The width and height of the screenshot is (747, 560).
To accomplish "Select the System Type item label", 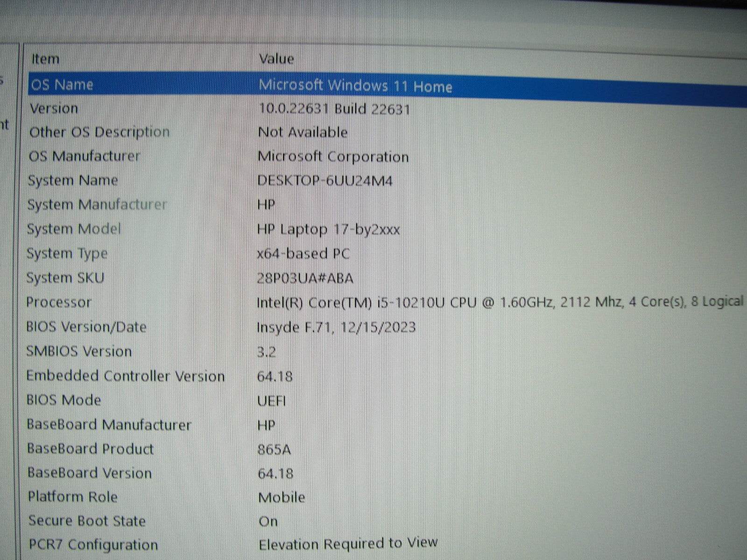I will pos(67,253).
